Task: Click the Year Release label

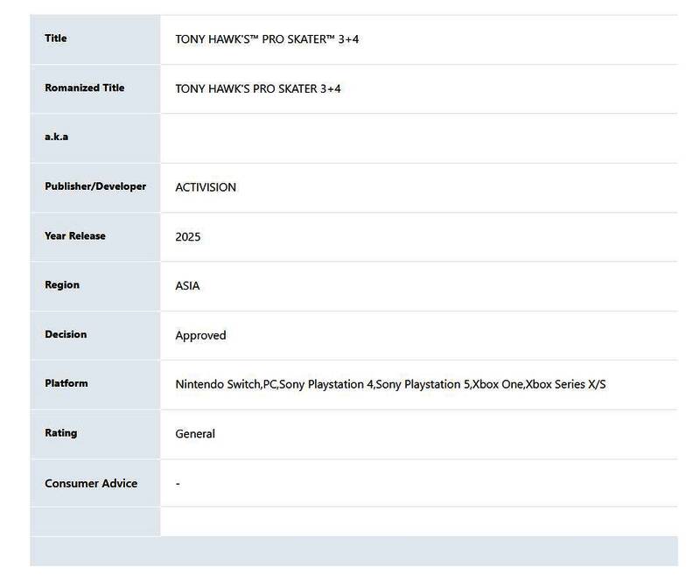Action: 75,236
